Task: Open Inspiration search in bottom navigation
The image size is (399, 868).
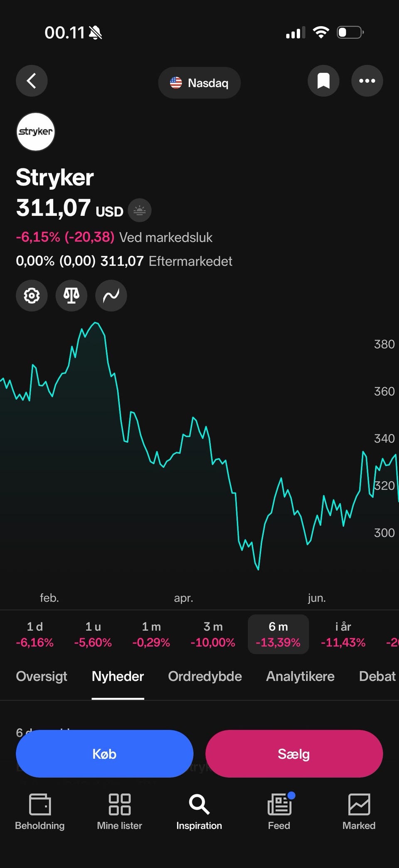Action: tap(199, 812)
